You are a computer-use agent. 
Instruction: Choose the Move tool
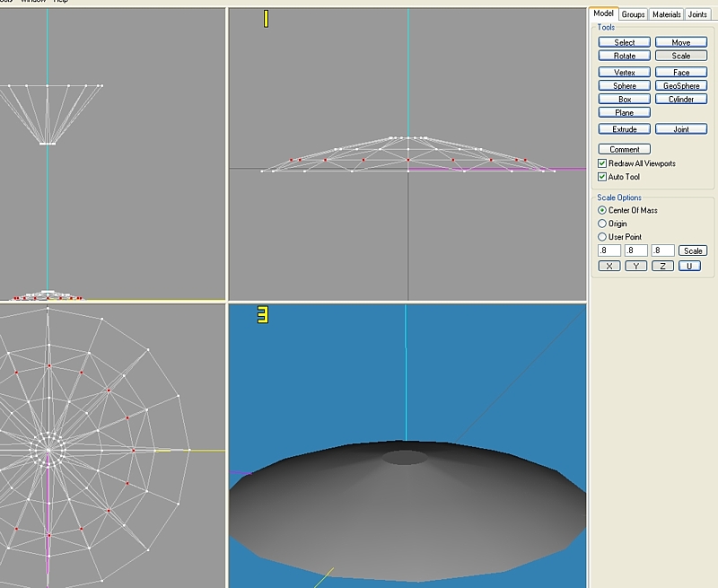coord(681,42)
